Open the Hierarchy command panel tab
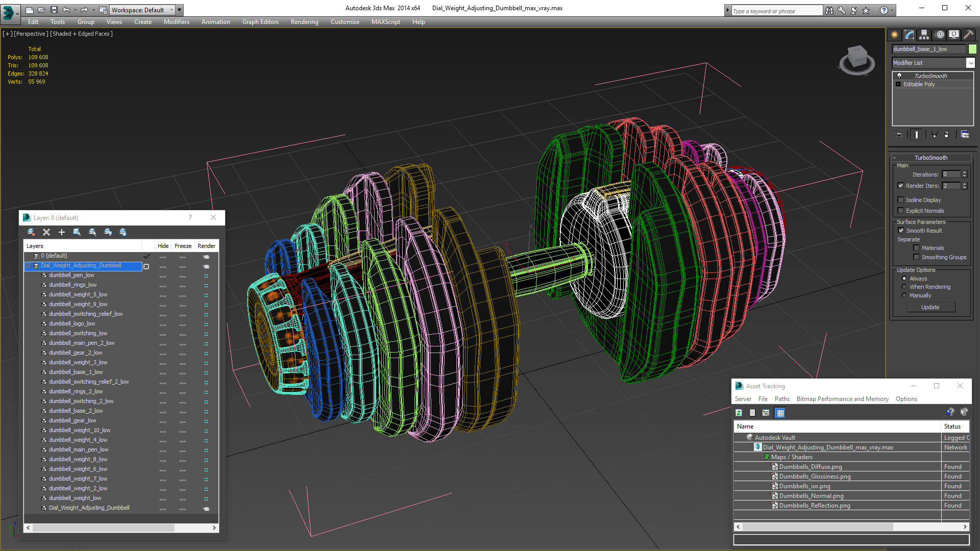The image size is (980, 551). point(924,35)
